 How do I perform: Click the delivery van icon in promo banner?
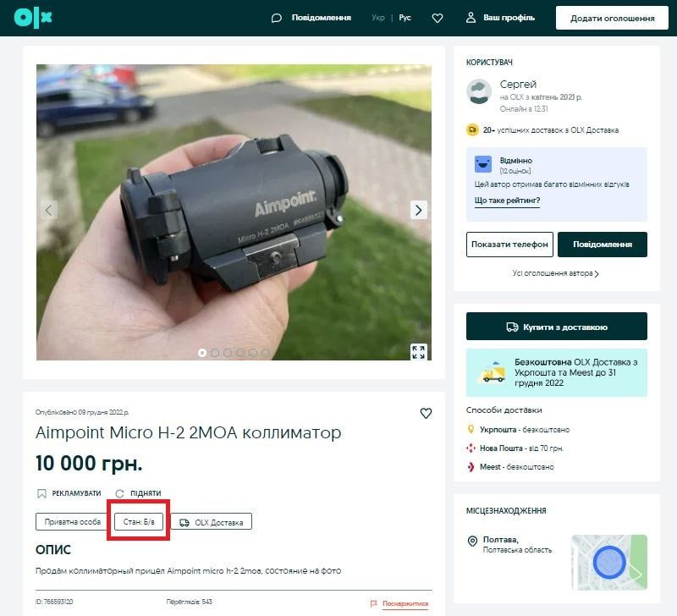click(493, 373)
